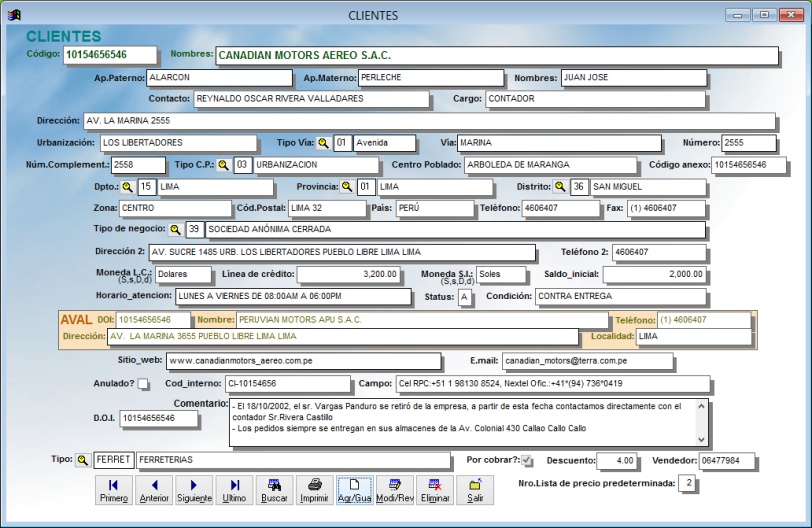This screenshot has width=812, height=528.
Task: Click the Nombres company name field
Action: [497, 55]
